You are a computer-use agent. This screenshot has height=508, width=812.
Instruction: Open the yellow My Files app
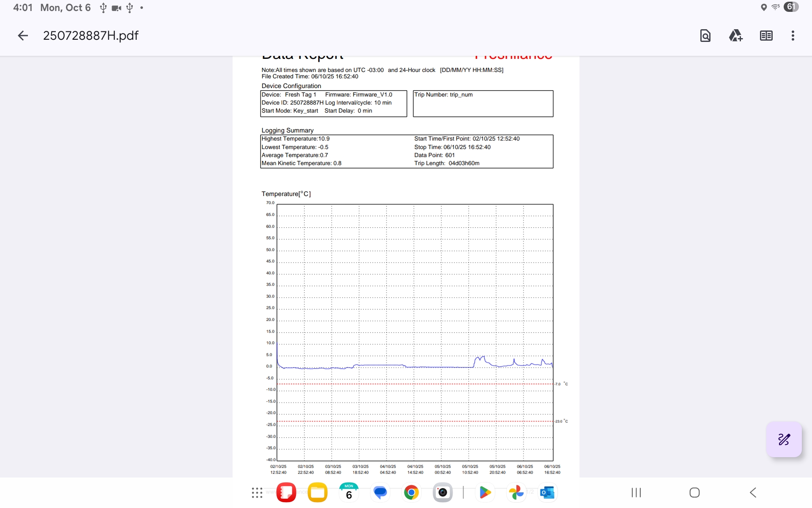pos(318,492)
